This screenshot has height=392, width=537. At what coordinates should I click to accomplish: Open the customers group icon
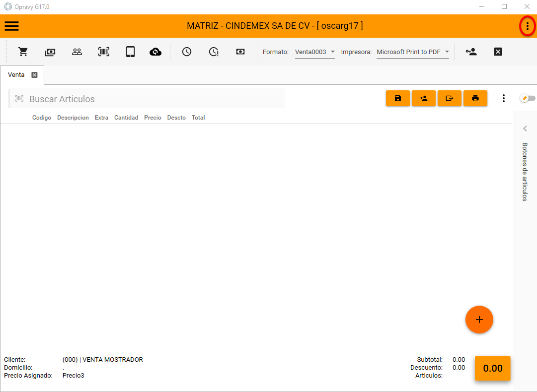(x=77, y=52)
